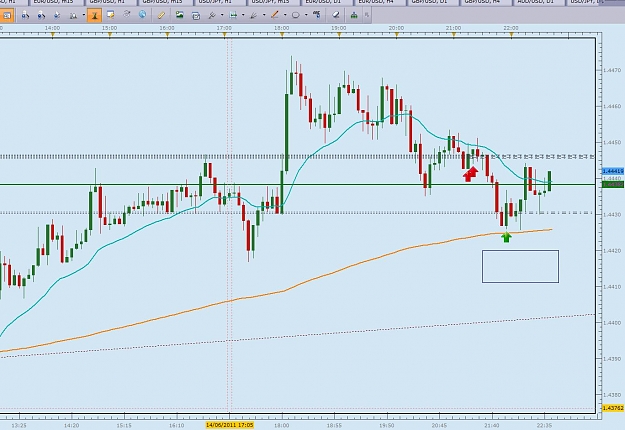
Task: Expand dropdown arrow next to ellipse tool
Action: (x=306, y=16)
